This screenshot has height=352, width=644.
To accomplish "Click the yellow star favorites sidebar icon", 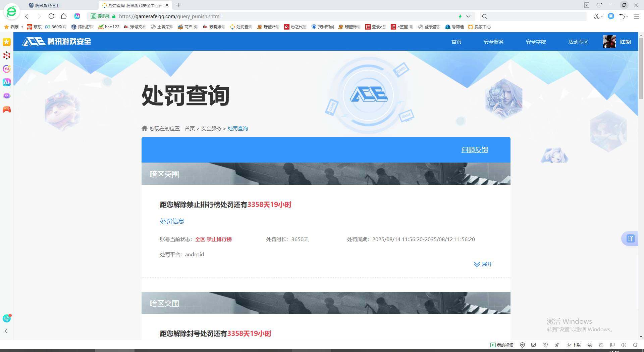I will [7, 42].
